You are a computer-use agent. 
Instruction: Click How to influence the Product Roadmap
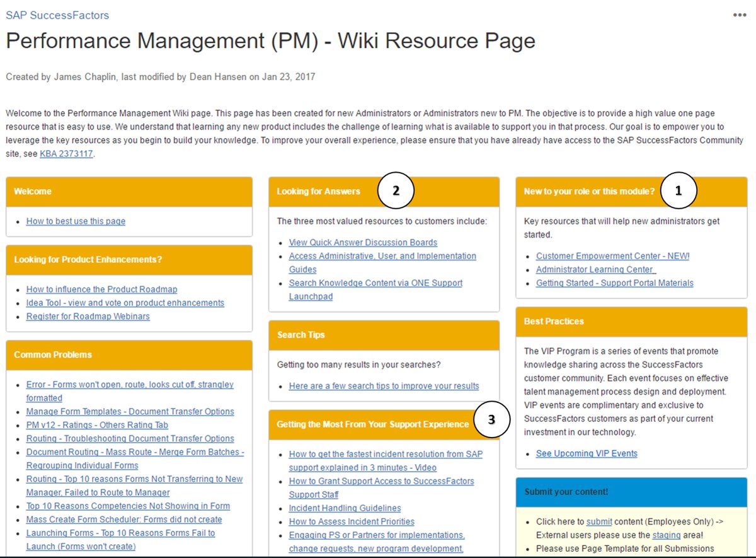pos(101,289)
